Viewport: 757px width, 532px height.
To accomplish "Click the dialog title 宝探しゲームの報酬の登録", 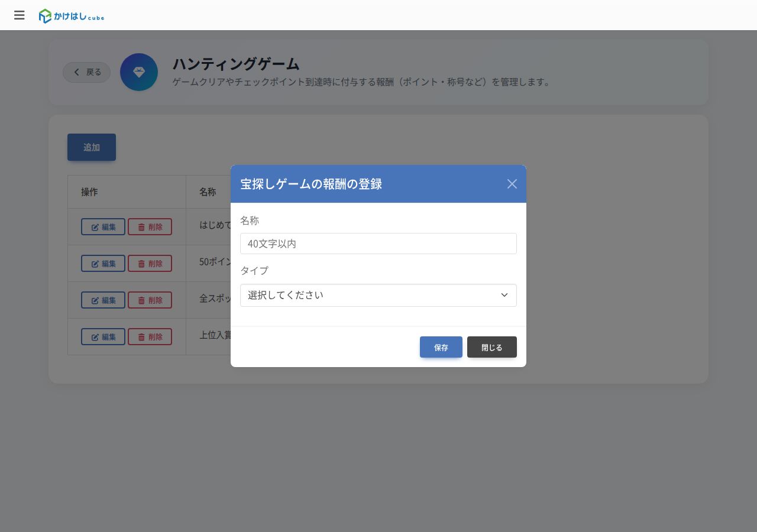I will tap(311, 184).
